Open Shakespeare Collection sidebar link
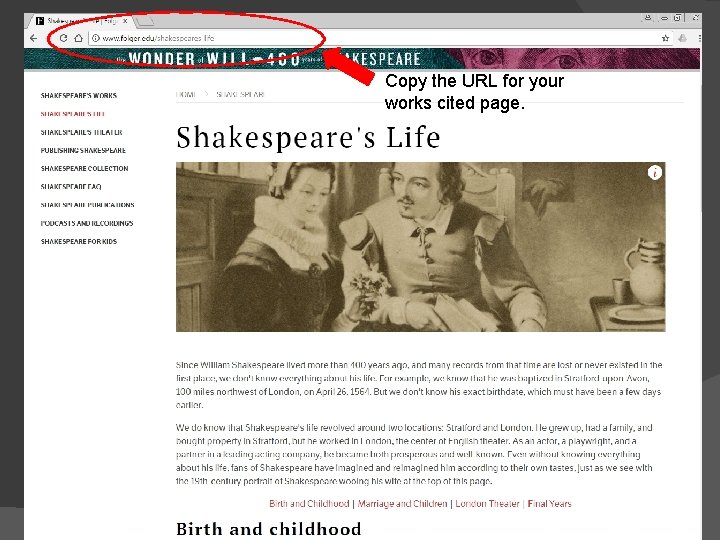720x540 pixels. pos(84,169)
